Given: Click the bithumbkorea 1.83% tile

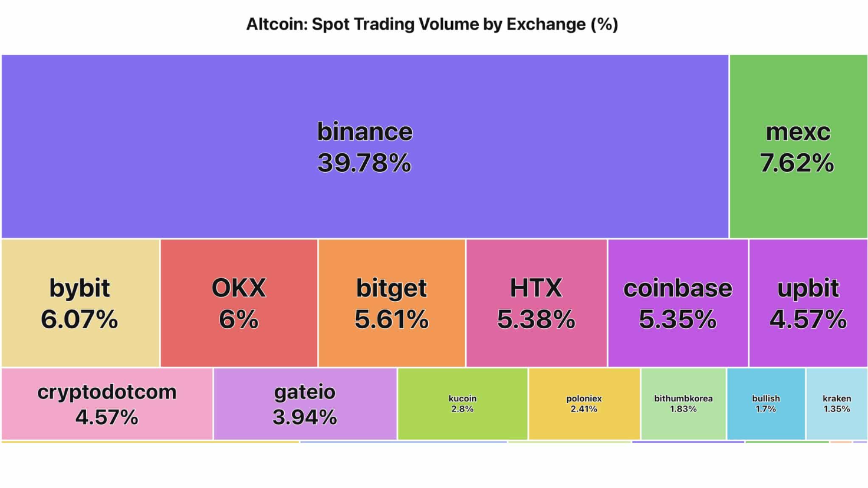Looking at the screenshot, I should coord(683,404).
